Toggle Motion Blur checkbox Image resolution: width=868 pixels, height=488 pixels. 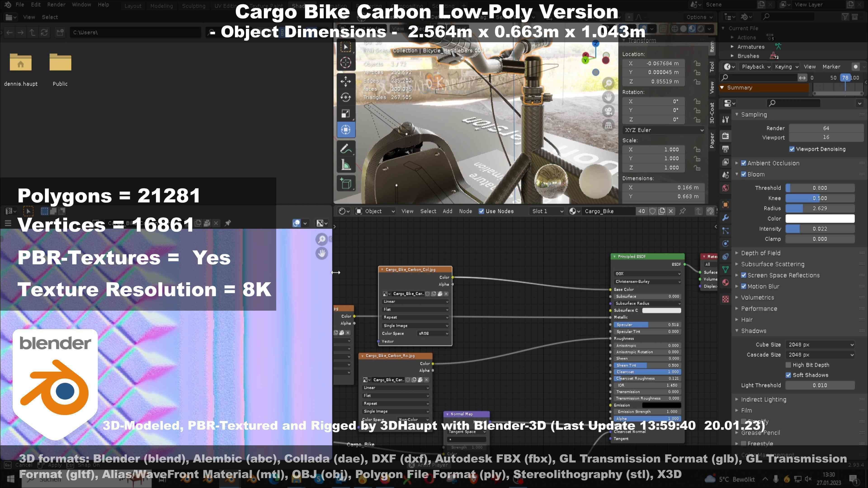744,287
